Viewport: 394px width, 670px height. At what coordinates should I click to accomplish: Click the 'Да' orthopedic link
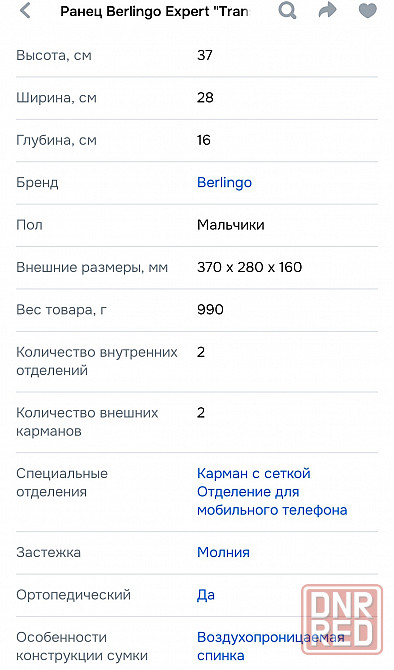pyautogui.click(x=206, y=595)
